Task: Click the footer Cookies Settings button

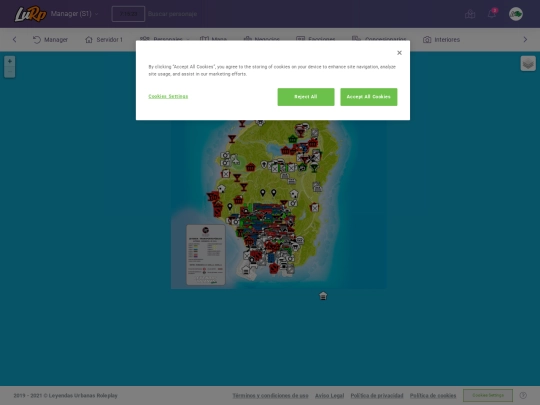Action: tap(488, 395)
